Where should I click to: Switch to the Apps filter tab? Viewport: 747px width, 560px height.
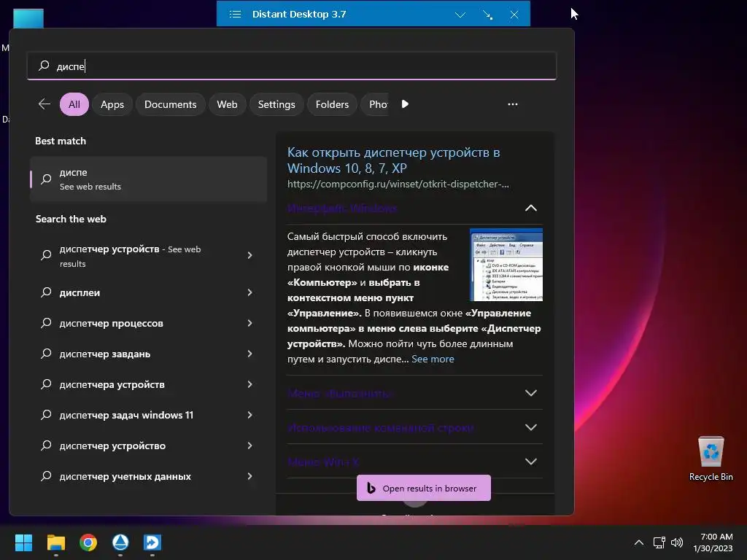[112, 104]
